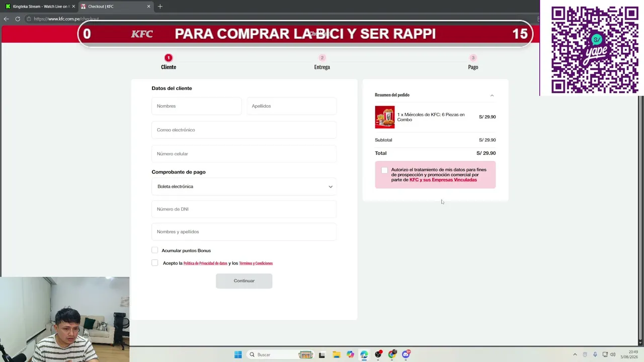Go back using the browser back arrow
644x362 pixels.
pos(6,19)
